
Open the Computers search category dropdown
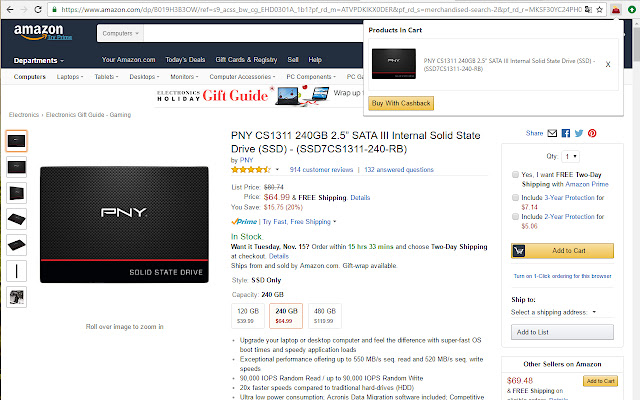[120, 33]
